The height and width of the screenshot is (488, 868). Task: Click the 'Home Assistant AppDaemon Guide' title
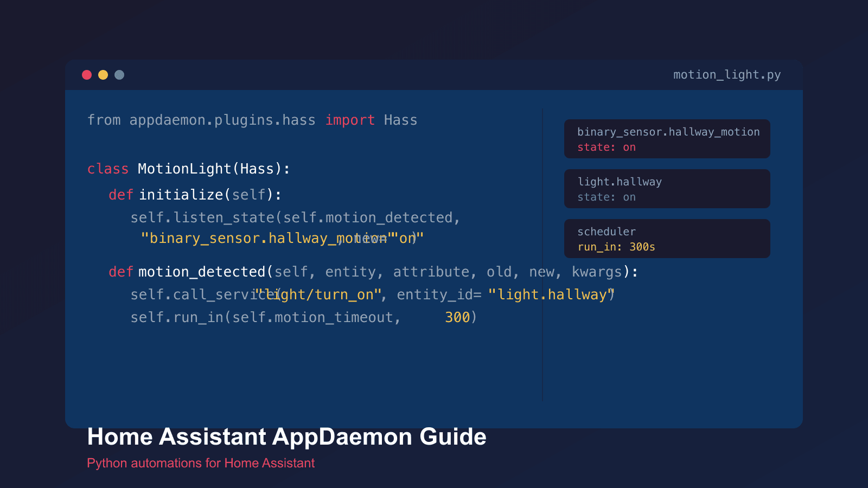pos(286,437)
